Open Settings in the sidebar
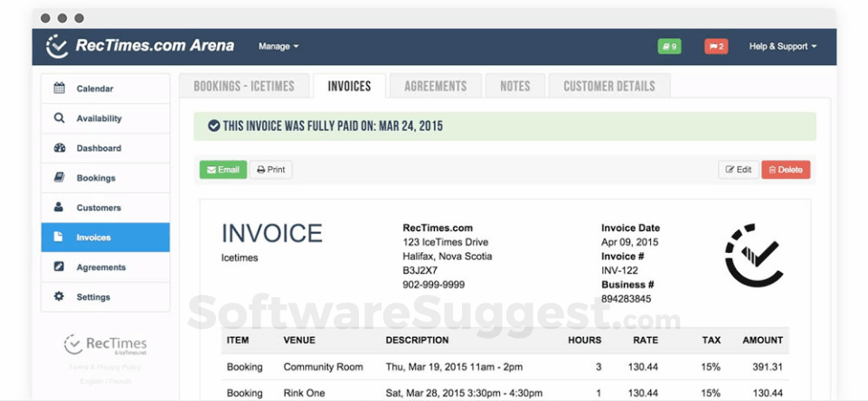Image resolution: width=868 pixels, height=401 pixels. click(105, 297)
